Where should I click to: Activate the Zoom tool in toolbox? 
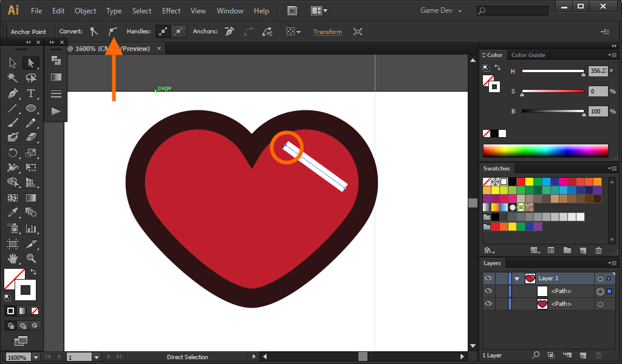tap(31, 258)
